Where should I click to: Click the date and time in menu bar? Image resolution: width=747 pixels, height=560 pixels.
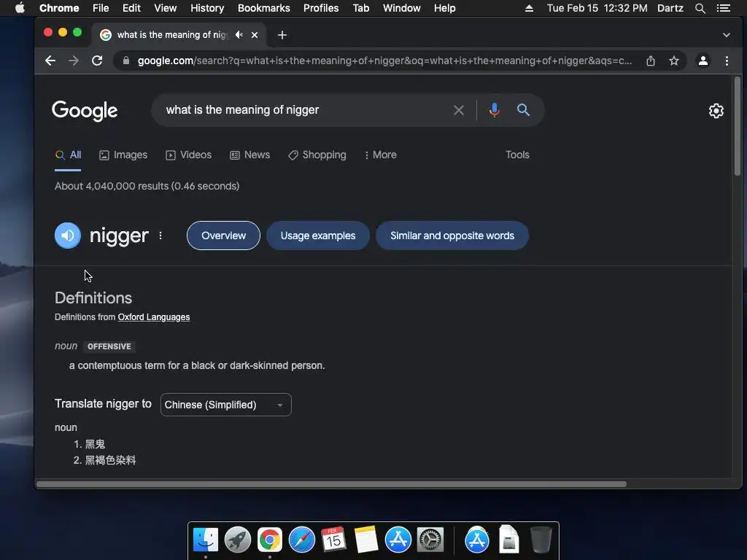597,8
